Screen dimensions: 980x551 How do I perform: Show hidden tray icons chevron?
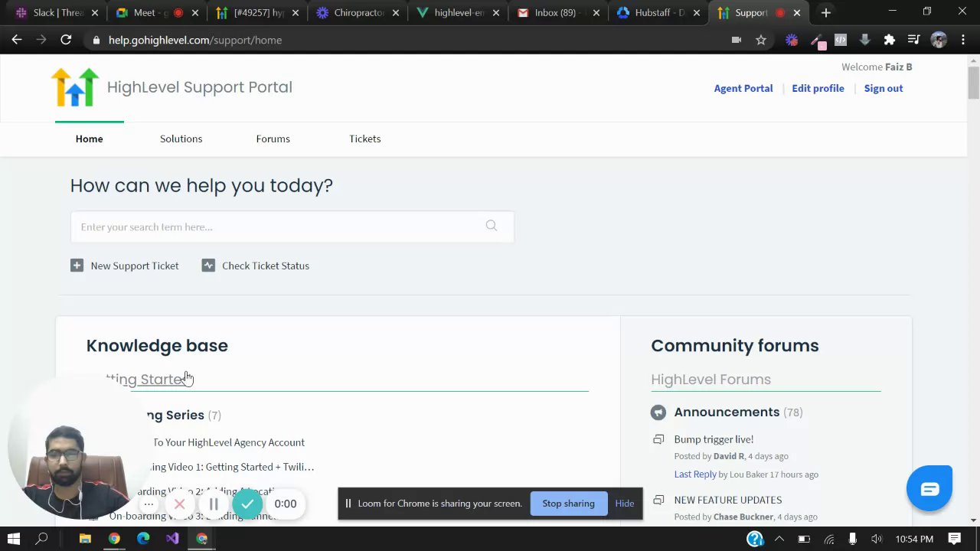(779, 539)
